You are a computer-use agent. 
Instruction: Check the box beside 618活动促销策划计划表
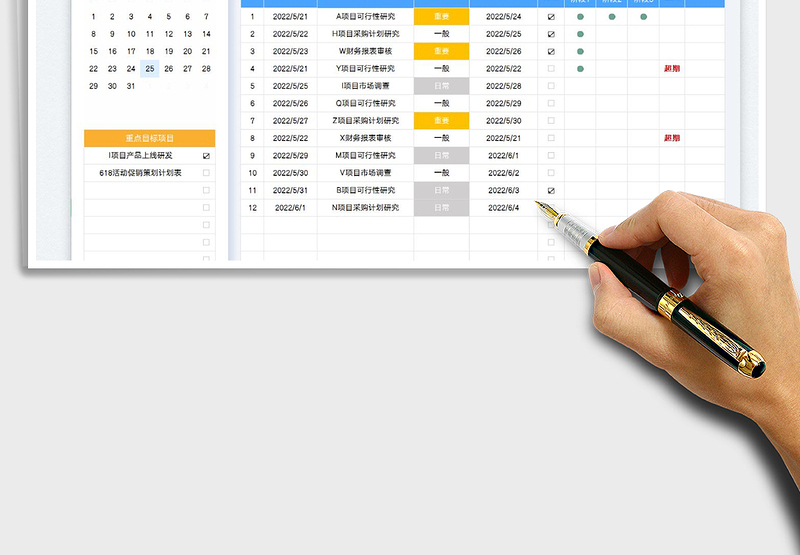(206, 173)
